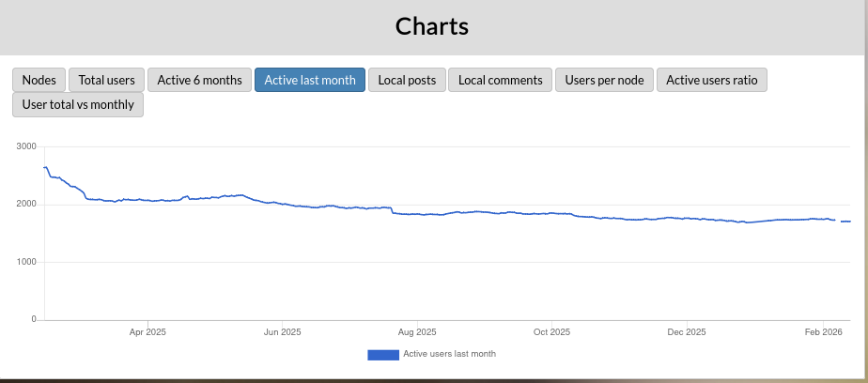The image size is (868, 383).
Task: Click the 1000 y-axis value label
Action: pyautogui.click(x=26, y=262)
